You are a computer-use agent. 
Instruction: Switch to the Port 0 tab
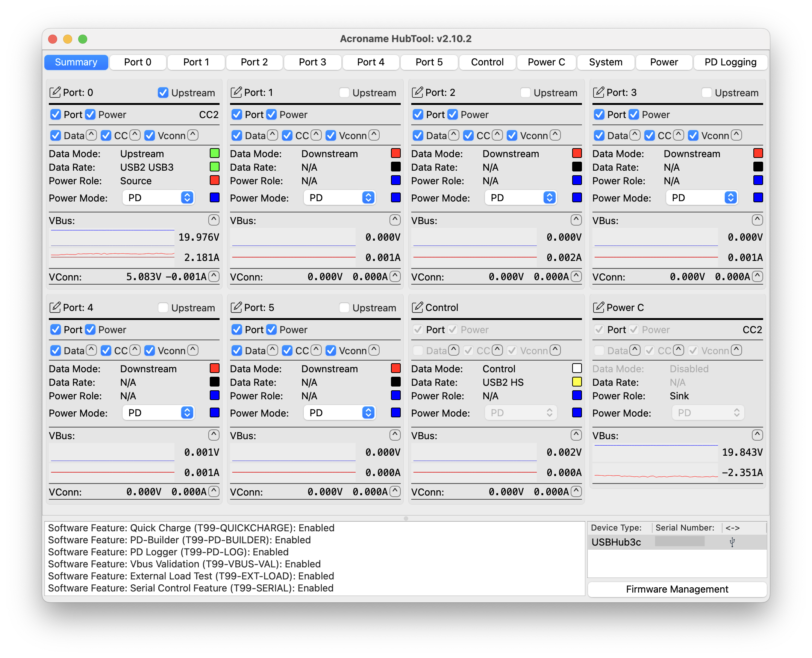(138, 62)
